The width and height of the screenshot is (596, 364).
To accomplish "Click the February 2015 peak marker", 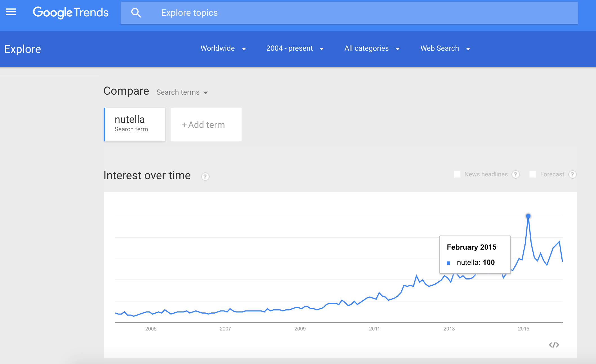I will click(528, 216).
